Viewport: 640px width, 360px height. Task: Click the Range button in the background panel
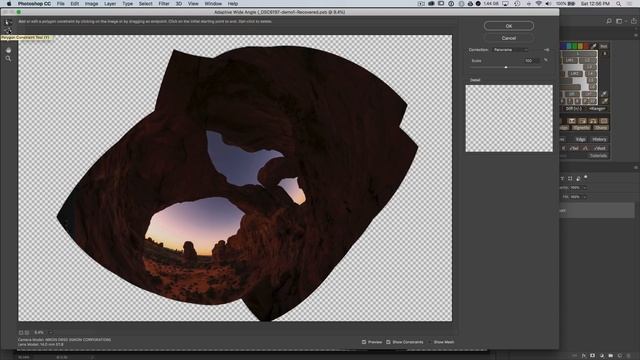[597, 109]
